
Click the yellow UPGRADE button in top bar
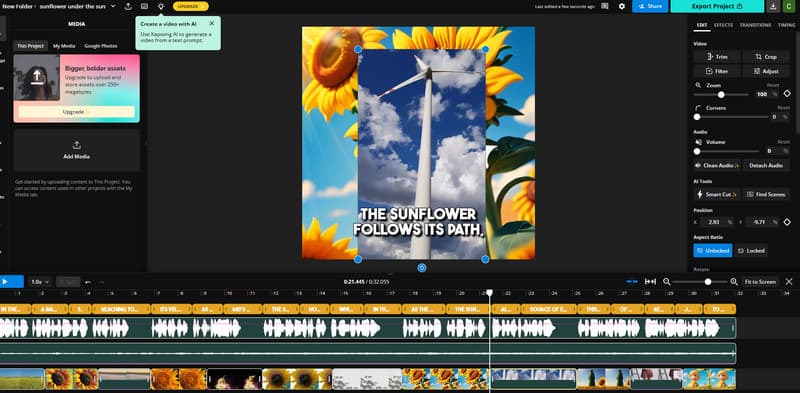(190, 6)
